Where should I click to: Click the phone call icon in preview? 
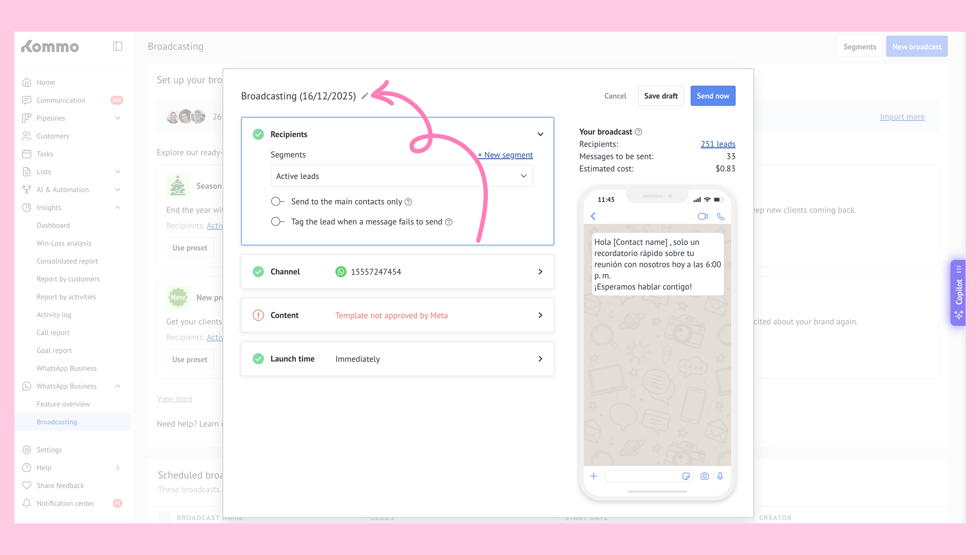click(721, 217)
